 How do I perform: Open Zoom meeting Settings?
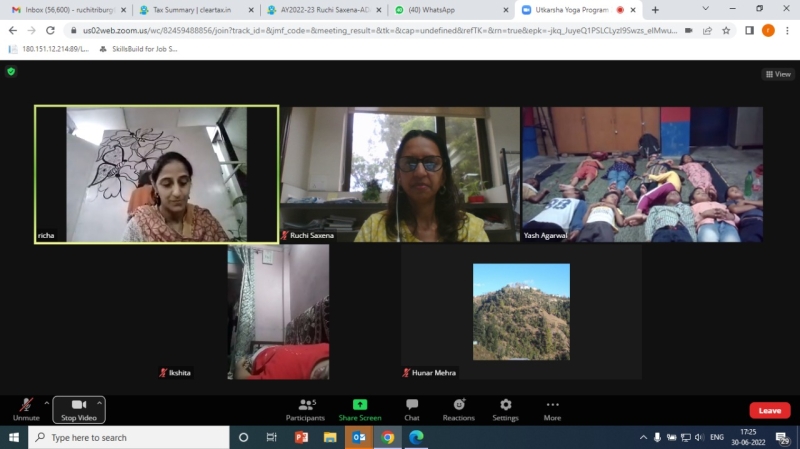505,408
